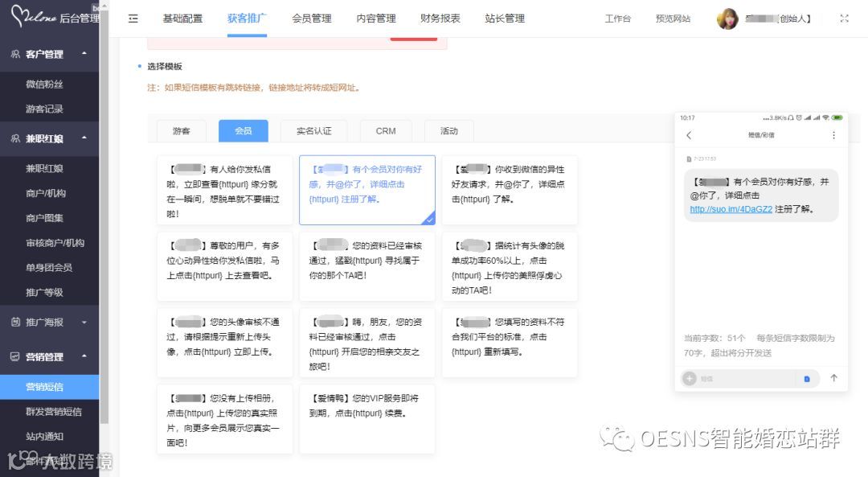Open 微信粉丝 in sidebar
868x477 pixels.
(44, 84)
